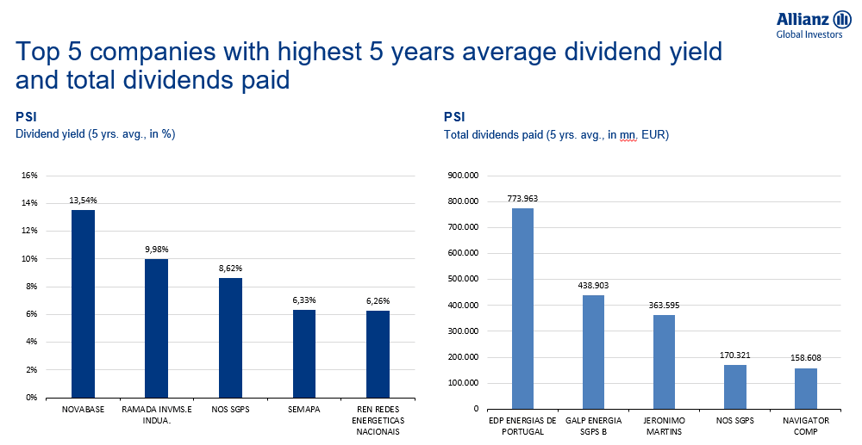Select the 438.903 data label
Viewport: 862px width, 445px height.
coord(594,285)
